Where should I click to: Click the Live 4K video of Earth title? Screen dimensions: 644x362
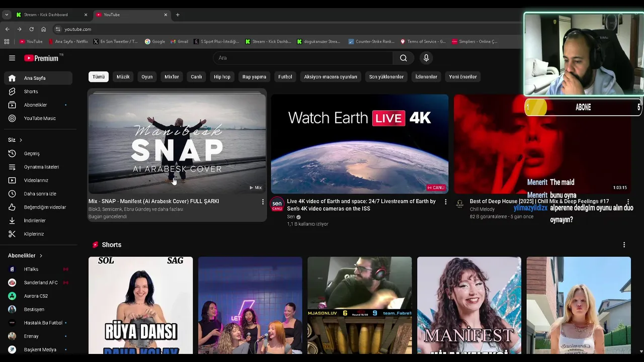[x=361, y=205]
